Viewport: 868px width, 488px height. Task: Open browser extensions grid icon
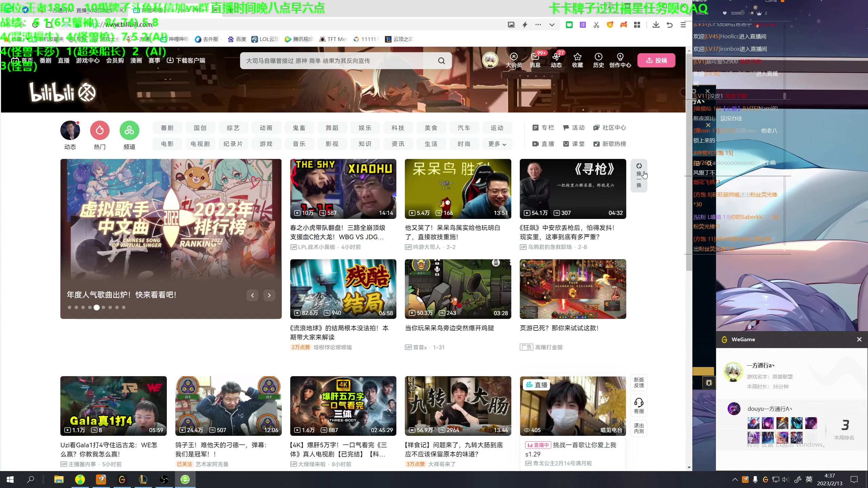pos(637,25)
